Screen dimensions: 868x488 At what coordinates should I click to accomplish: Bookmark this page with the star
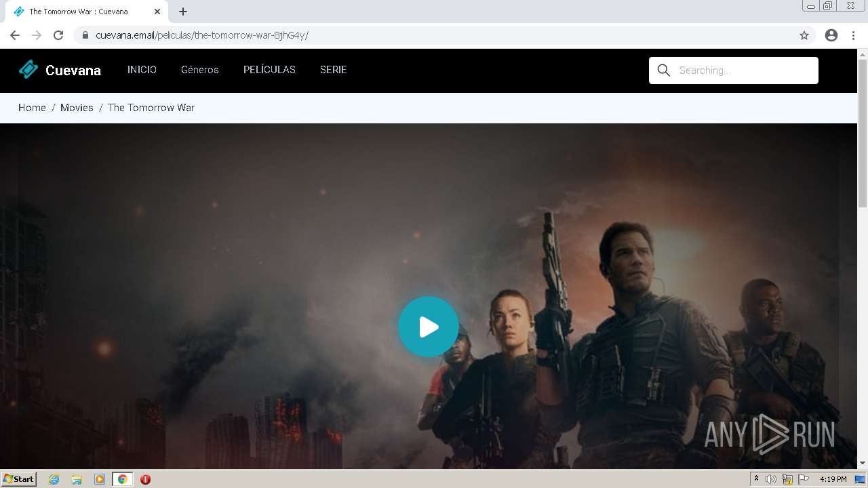point(804,35)
